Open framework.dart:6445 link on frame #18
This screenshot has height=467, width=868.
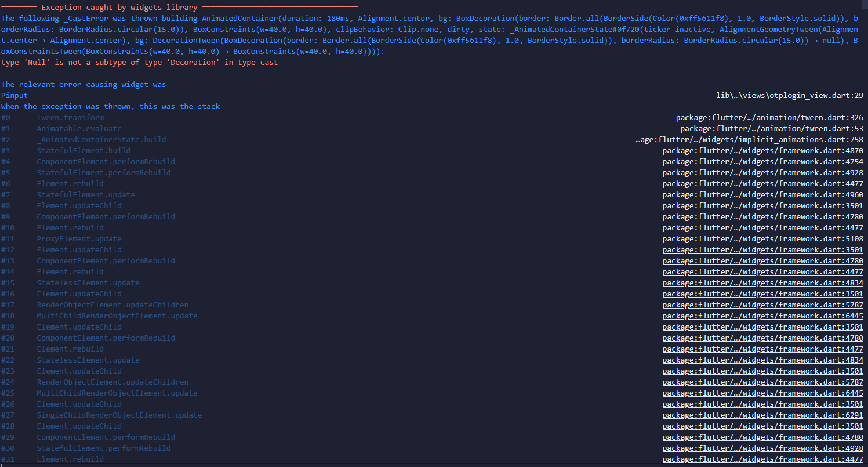pos(763,316)
